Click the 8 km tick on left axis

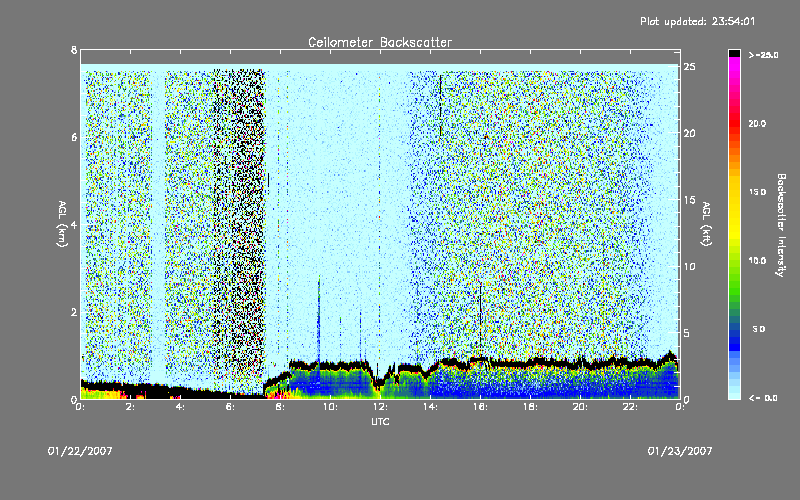point(74,50)
